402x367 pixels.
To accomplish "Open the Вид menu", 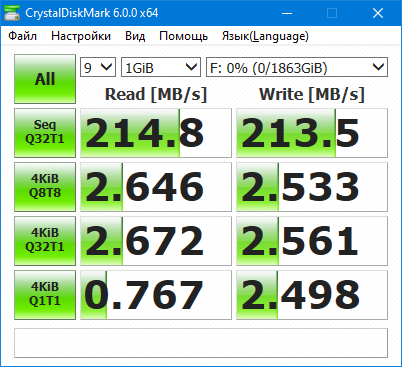I will [x=135, y=36].
